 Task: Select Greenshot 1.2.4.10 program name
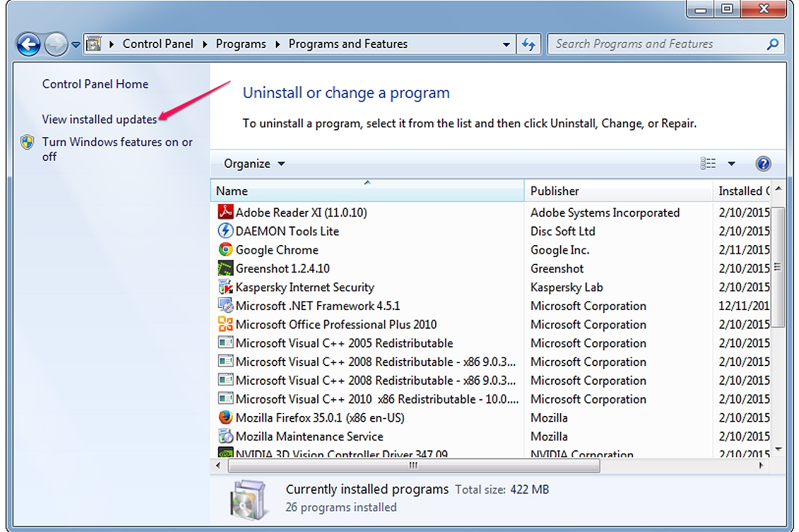283,268
